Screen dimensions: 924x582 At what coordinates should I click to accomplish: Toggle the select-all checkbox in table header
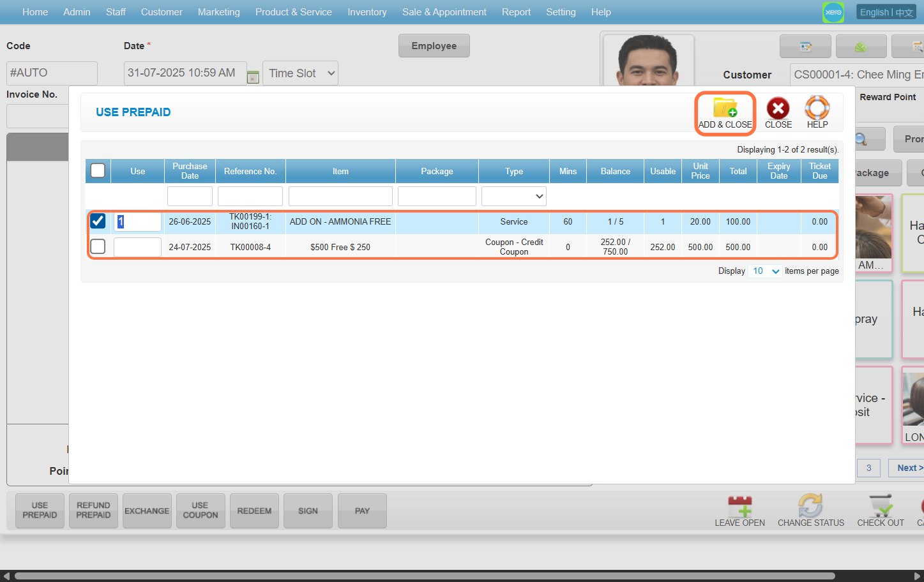click(98, 170)
